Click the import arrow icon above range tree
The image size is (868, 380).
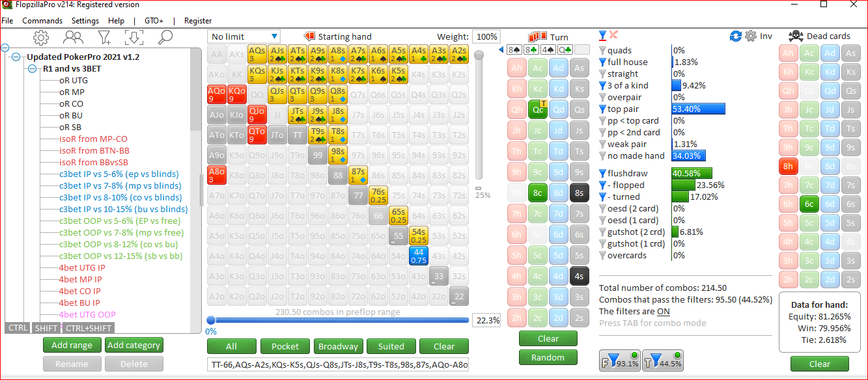[x=134, y=37]
